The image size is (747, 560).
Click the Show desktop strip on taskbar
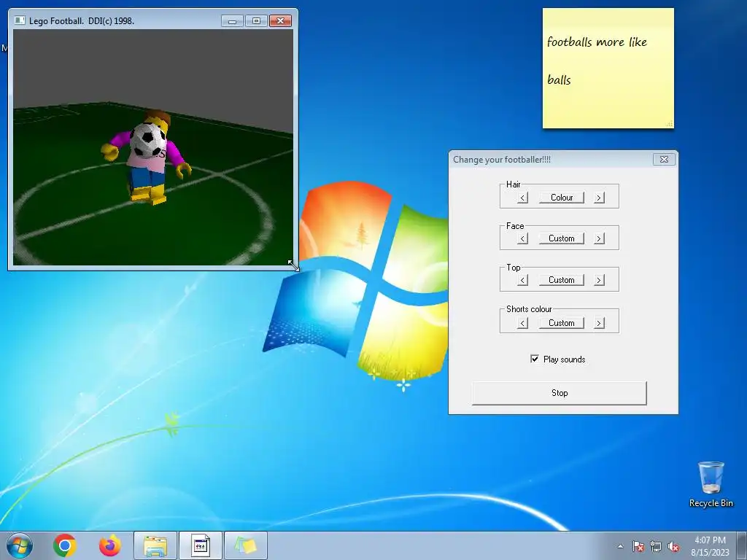(742, 545)
